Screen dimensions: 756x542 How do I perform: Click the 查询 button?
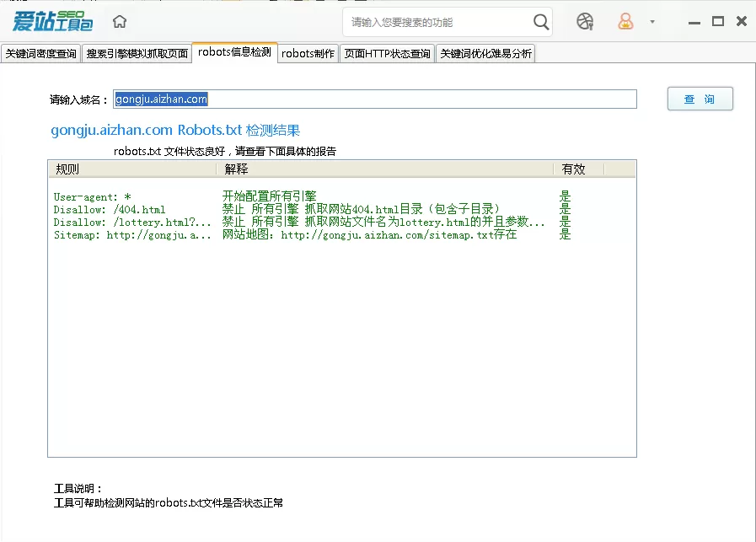(700, 99)
